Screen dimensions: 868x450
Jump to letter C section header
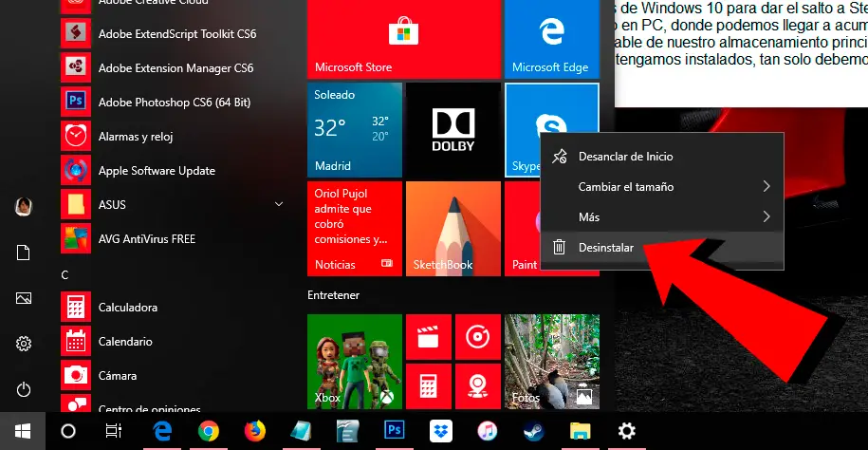pyautogui.click(x=65, y=275)
